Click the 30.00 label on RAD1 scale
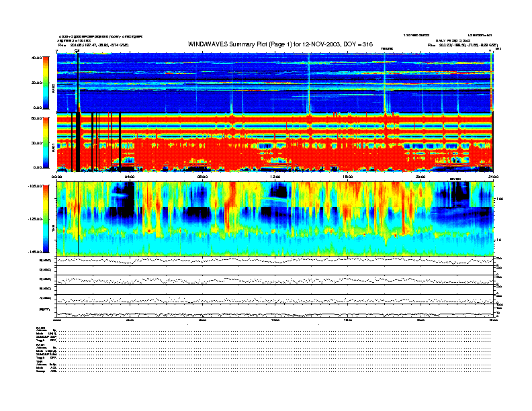The image size is (532, 411). click(x=36, y=143)
